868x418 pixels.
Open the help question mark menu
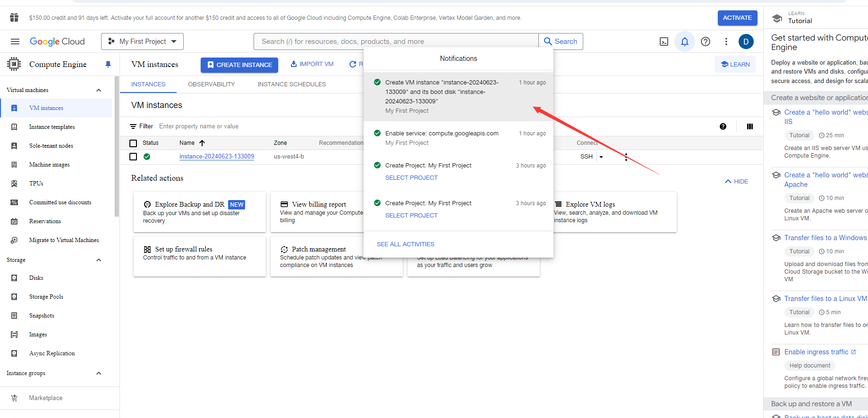(x=706, y=42)
